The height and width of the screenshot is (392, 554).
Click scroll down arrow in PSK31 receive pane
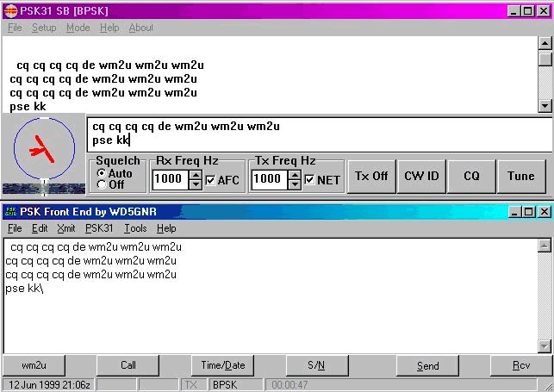[545, 106]
